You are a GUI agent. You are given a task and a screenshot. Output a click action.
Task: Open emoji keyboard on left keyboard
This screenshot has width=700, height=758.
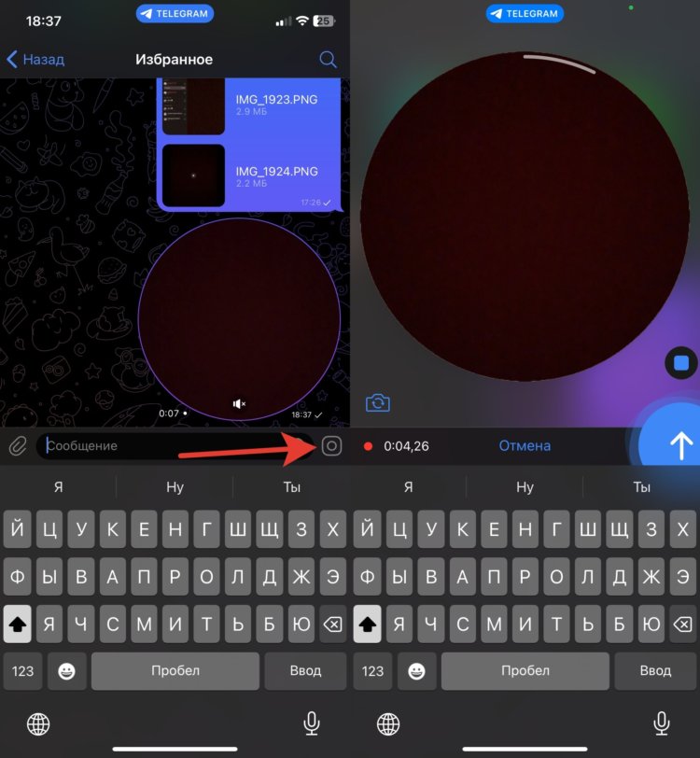(66, 671)
